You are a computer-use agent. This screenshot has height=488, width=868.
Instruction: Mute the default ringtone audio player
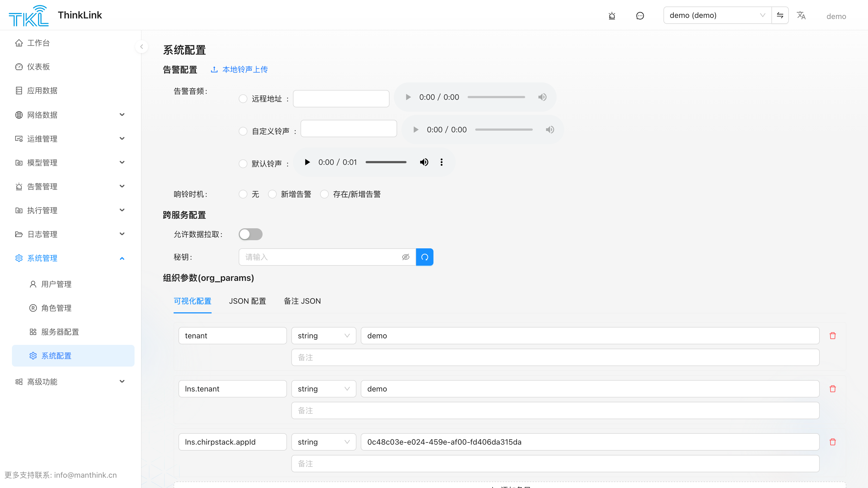pyautogui.click(x=424, y=162)
